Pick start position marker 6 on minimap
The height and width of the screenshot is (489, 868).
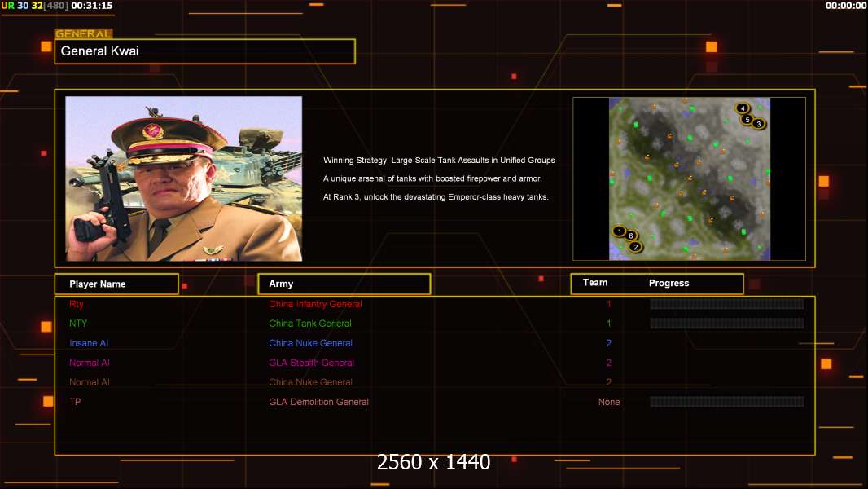click(631, 236)
